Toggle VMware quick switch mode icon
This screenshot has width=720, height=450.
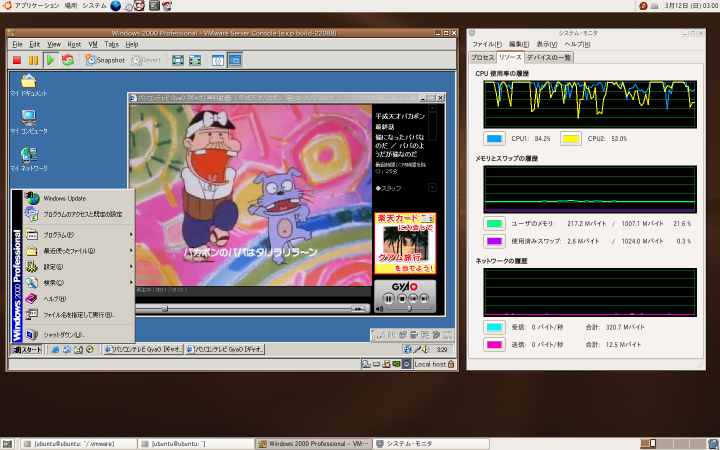(195, 60)
